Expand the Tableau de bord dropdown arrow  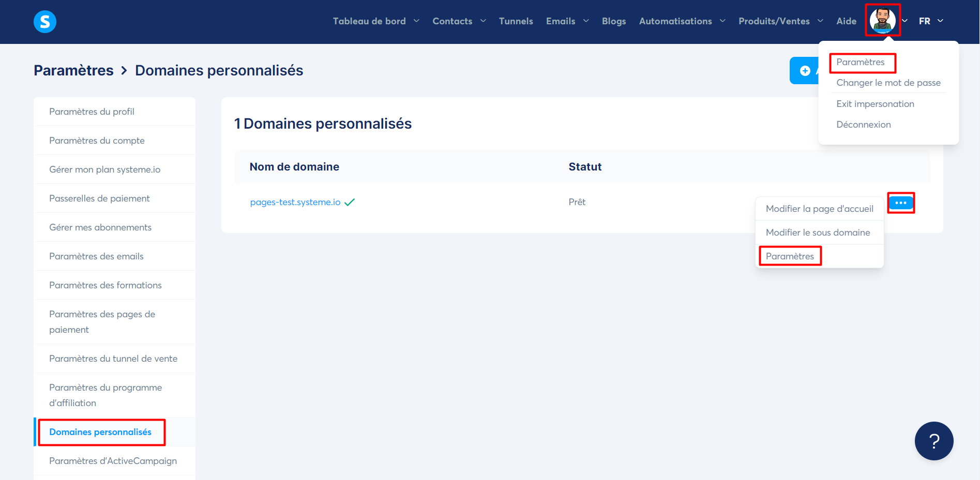coord(416,21)
